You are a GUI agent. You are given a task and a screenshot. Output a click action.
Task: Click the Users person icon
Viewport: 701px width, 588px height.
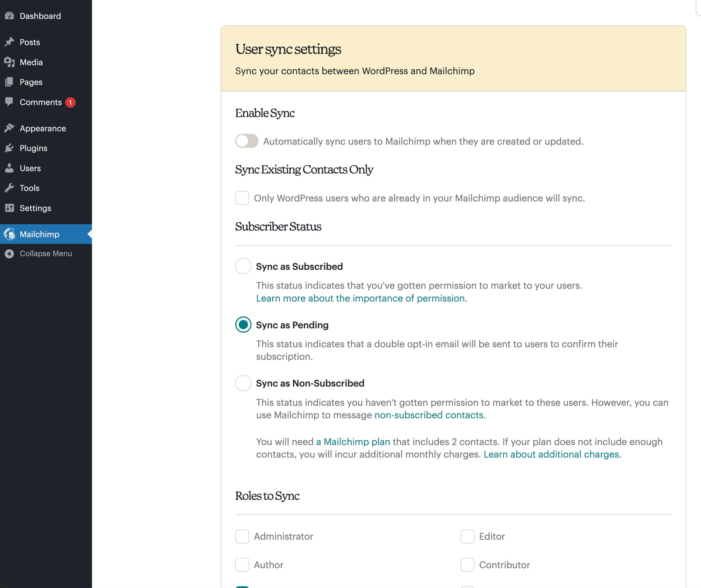[x=9, y=168]
